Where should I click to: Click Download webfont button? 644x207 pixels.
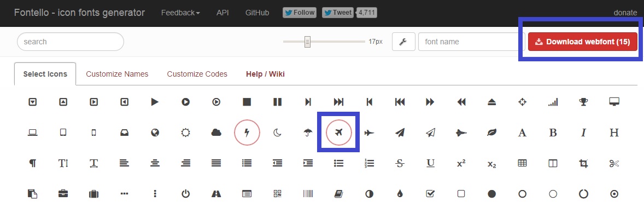(582, 42)
